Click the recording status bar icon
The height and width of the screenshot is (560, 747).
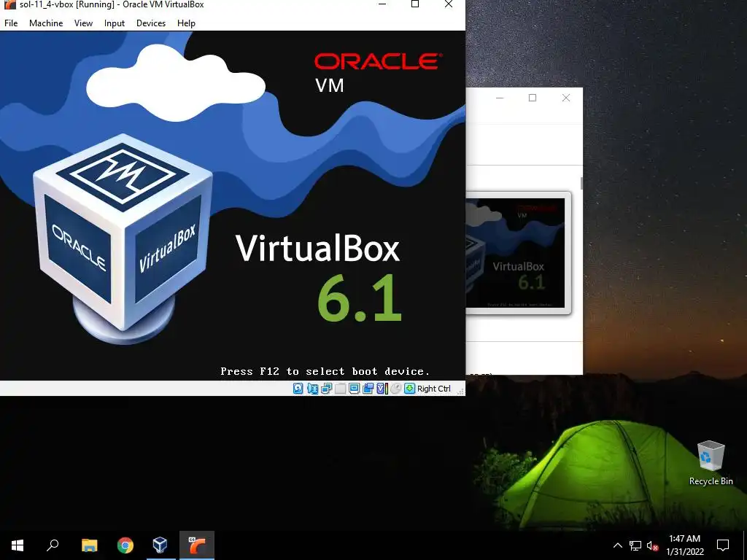click(x=368, y=389)
